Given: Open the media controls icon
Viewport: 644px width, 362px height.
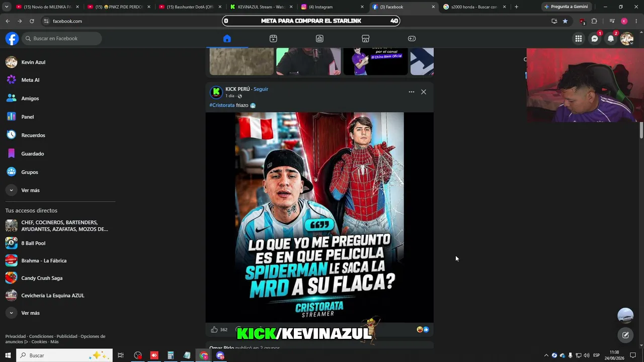Looking at the screenshot, I should 612,21.
